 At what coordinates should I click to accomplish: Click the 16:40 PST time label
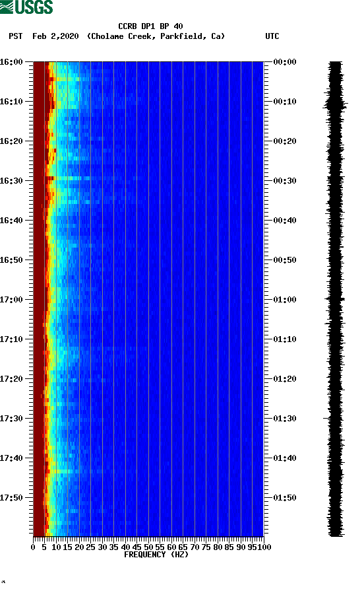tap(11, 220)
